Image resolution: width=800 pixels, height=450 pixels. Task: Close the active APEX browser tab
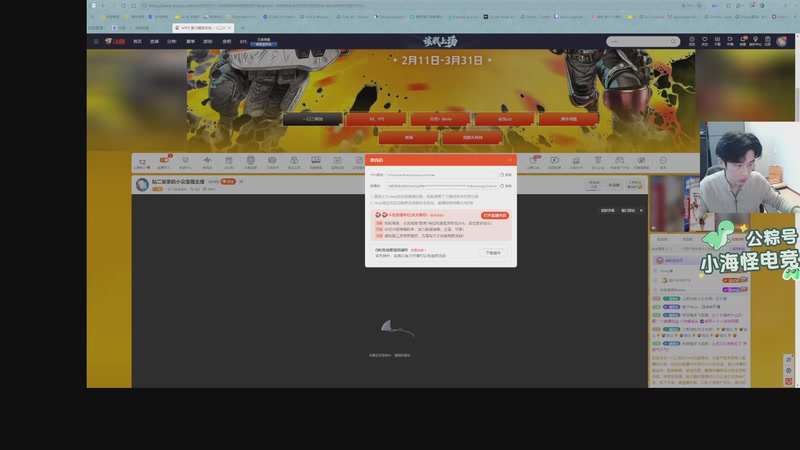click(229, 28)
